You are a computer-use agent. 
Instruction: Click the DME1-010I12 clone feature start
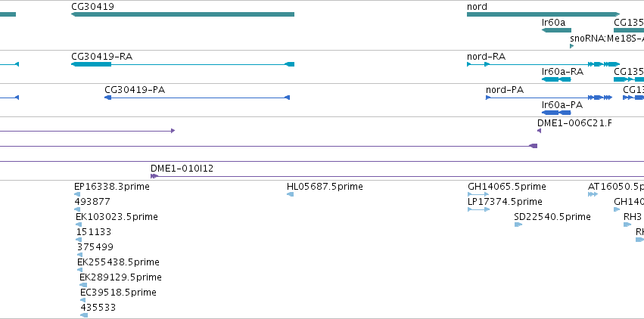(x=154, y=176)
